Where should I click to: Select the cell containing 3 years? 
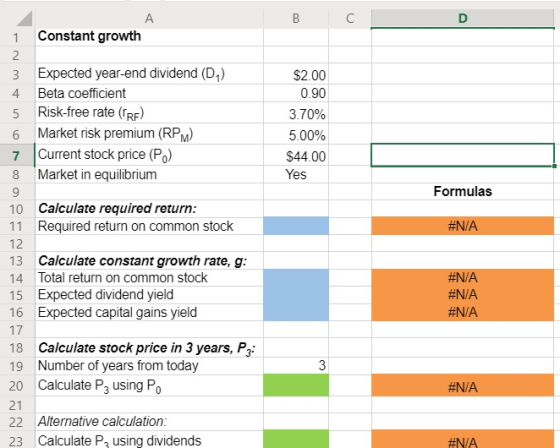[x=296, y=365]
